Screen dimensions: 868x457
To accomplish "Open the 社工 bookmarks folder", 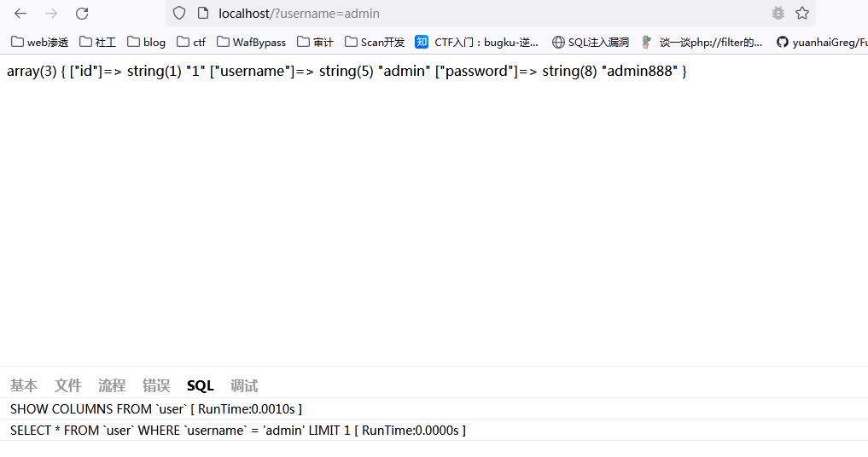I will coord(97,42).
